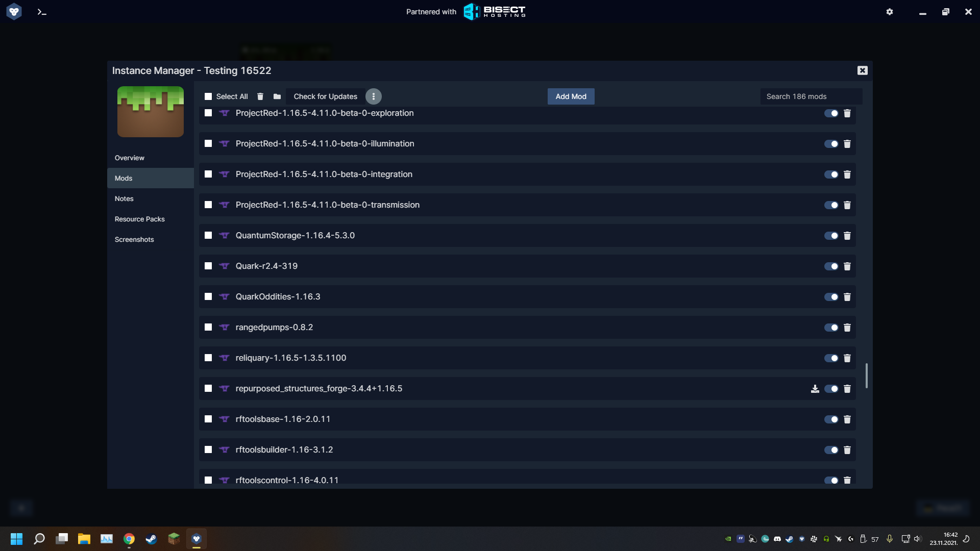Disable the rftoolsbase-1.16-2.0.11 mod toggle
The width and height of the screenshot is (980, 551).
[831, 419]
